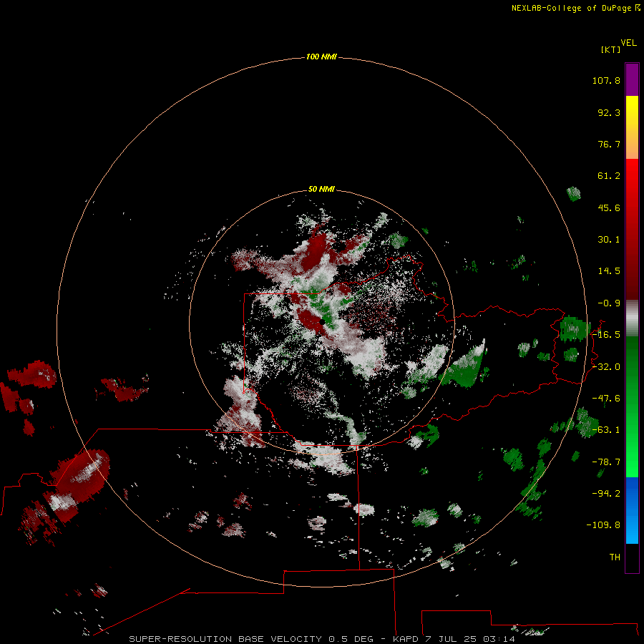The image size is (644, 644).
Task: Click the black radar site dot at center
Action: pyautogui.click(x=323, y=322)
